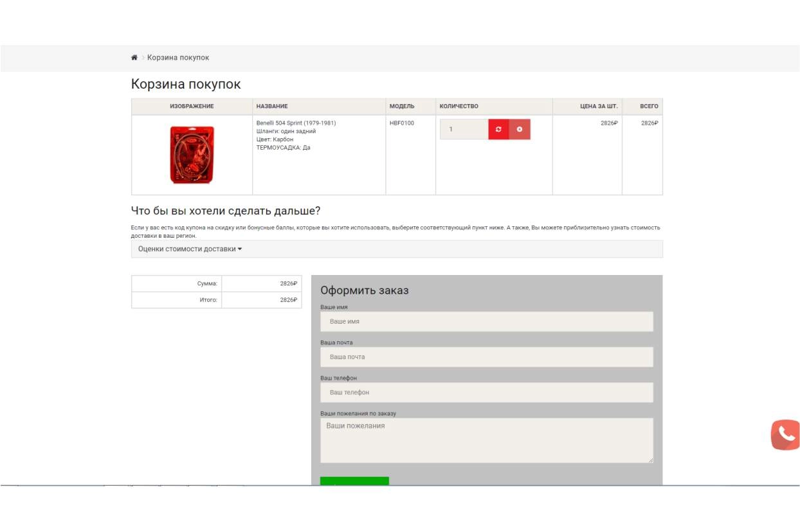Click into the 'Ваш телефон' input field
The height and width of the screenshot is (532, 800).
coord(487,392)
